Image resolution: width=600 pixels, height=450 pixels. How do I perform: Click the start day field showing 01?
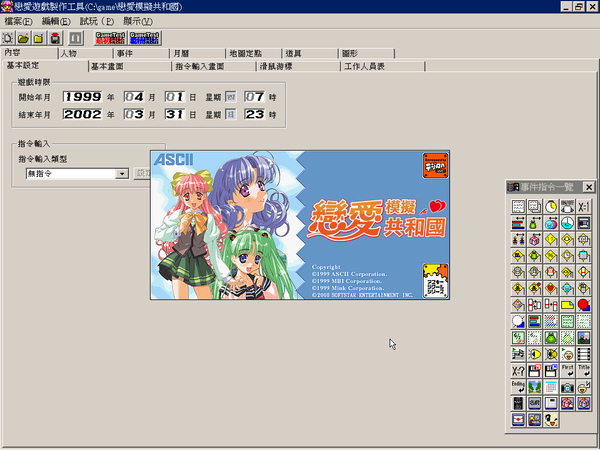[175, 97]
